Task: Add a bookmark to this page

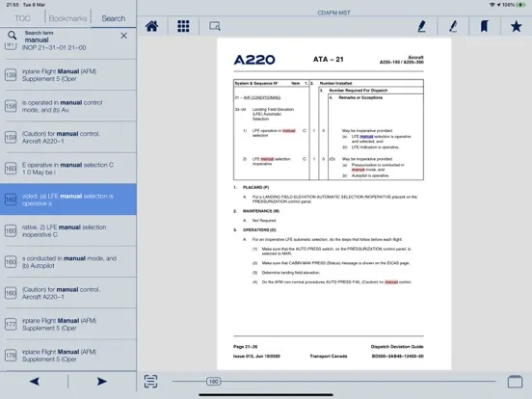Action: point(484,26)
